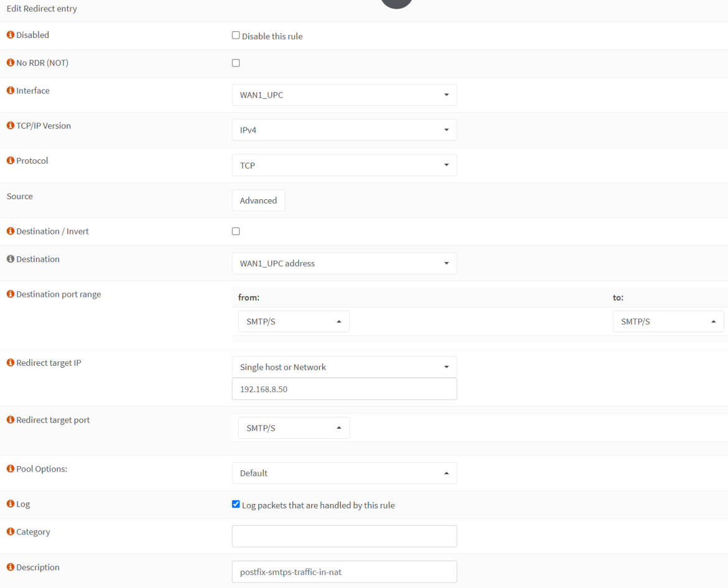Viewport: 728px width, 588px height.
Task: Uncheck Log packets handled by this rule
Action: [235, 504]
